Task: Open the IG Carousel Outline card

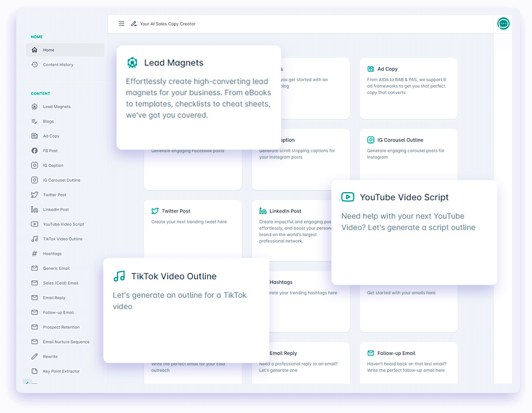Action: click(x=408, y=157)
